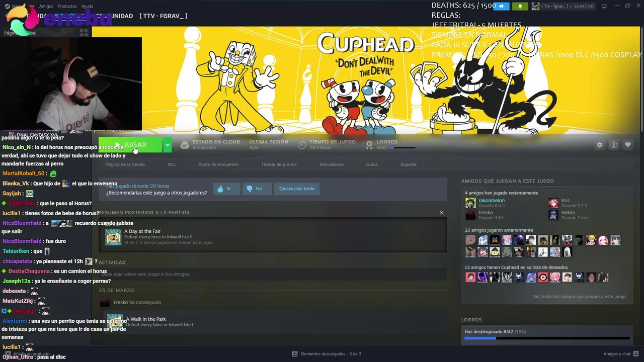Click the play time clock icon

(302, 145)
